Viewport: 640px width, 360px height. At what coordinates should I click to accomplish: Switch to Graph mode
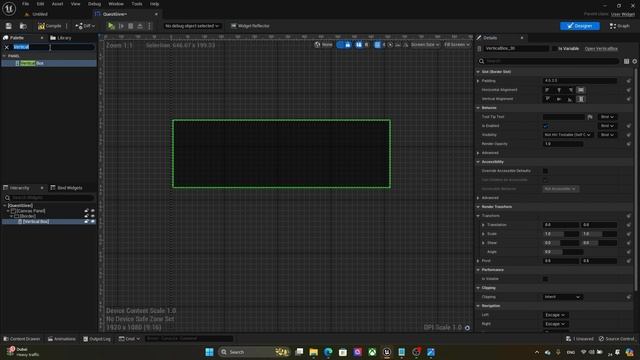pyautogui.click(x=620, y=26)
